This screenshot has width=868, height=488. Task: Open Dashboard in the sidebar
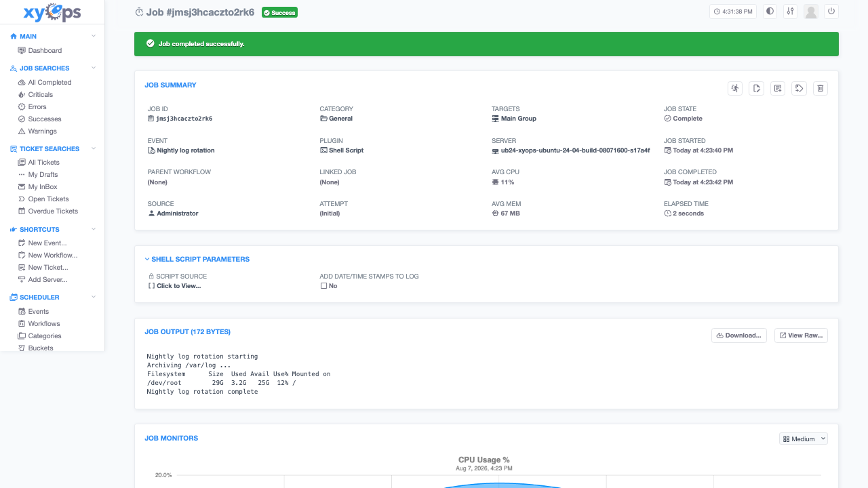point(45,51)
